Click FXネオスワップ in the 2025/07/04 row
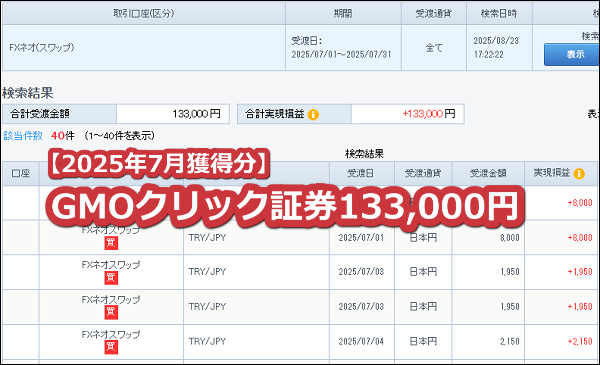 click(111, 334)
